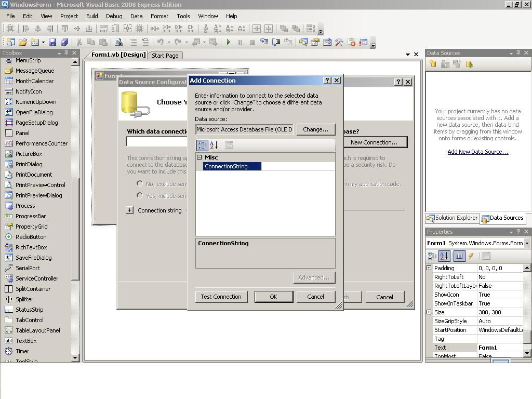Toggle Alphabetical sort in Properties panel
Screen dimensions: 532x399
click(x=445, y=256)
